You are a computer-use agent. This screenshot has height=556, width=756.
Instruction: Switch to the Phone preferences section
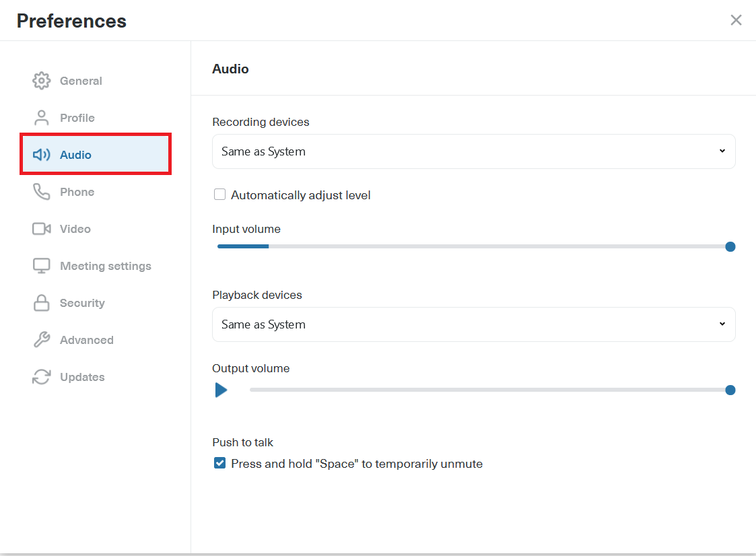(x=77, y=191)
